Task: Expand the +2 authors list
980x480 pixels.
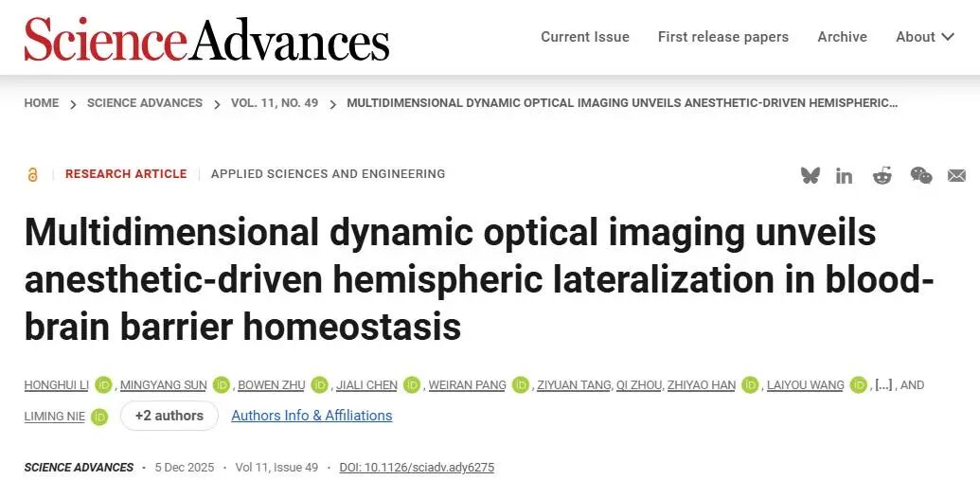Action: 169,416
